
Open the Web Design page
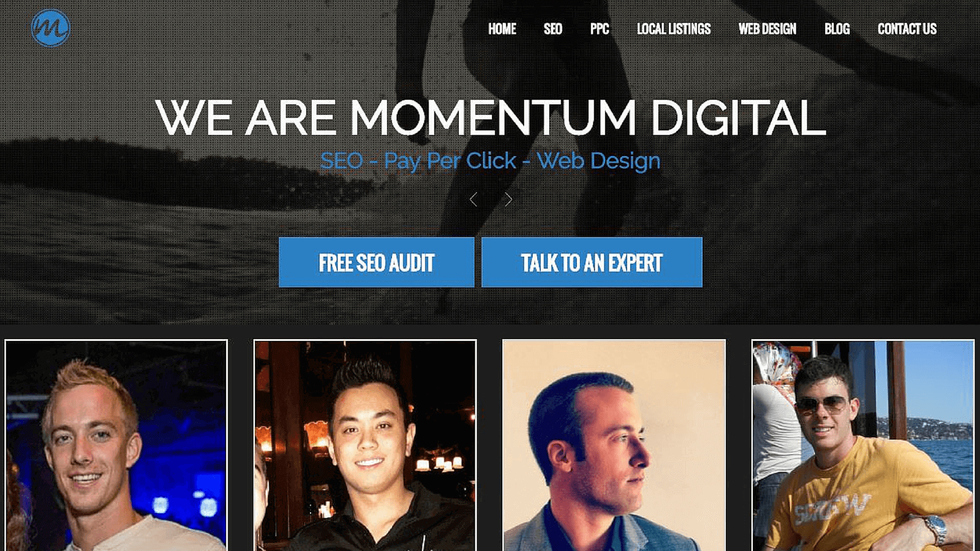[767, 29]
